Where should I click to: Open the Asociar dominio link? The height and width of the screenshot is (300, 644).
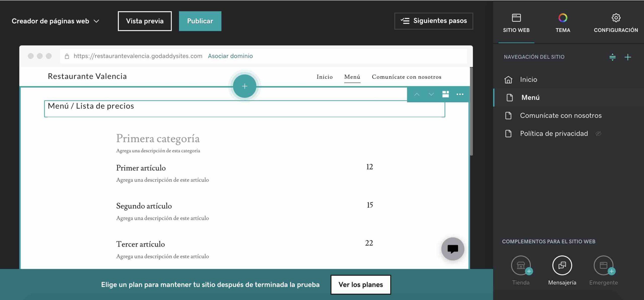230,56
